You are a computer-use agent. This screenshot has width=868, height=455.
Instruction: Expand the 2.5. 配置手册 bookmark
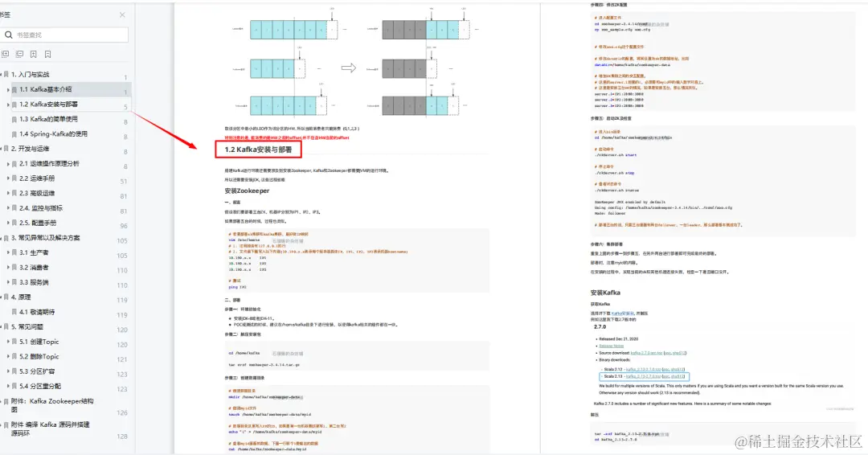[8, 223]
